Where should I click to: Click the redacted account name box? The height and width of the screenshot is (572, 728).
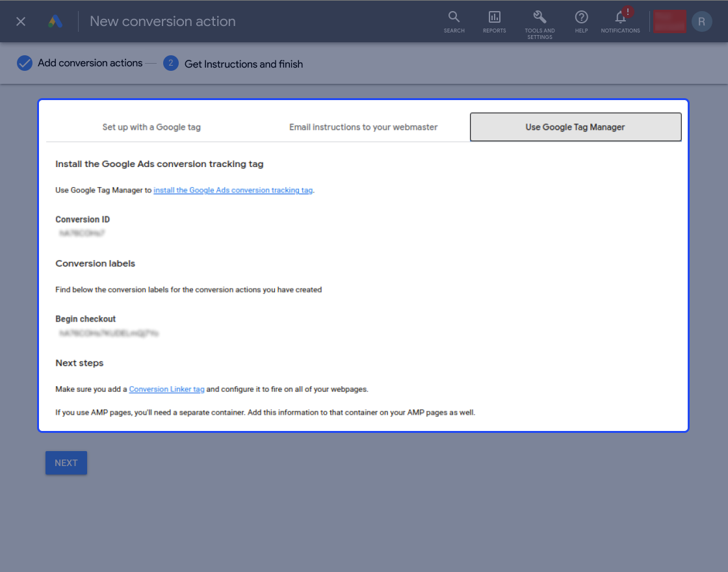pyautogui.click(x=669, y=21)
